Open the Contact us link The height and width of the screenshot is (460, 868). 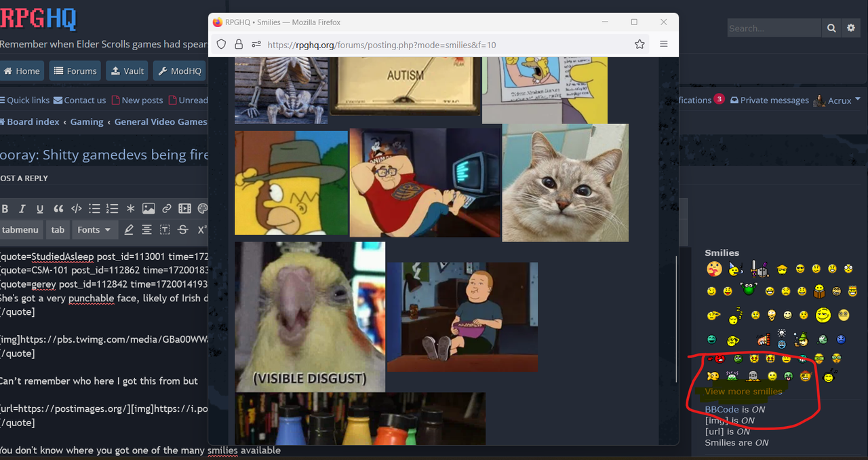coord(79,100)
